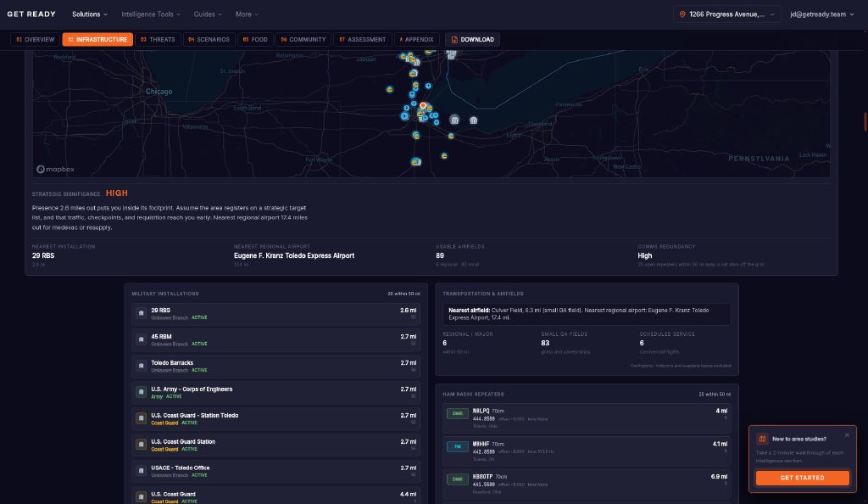Select the Food tab
Screen dimensions: 868x504
click(x=255, y=40)
